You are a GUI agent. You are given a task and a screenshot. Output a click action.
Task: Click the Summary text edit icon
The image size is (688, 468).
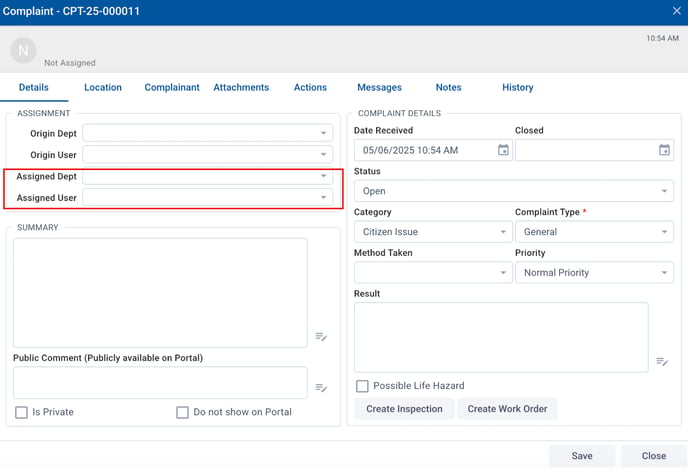point(321,337)
